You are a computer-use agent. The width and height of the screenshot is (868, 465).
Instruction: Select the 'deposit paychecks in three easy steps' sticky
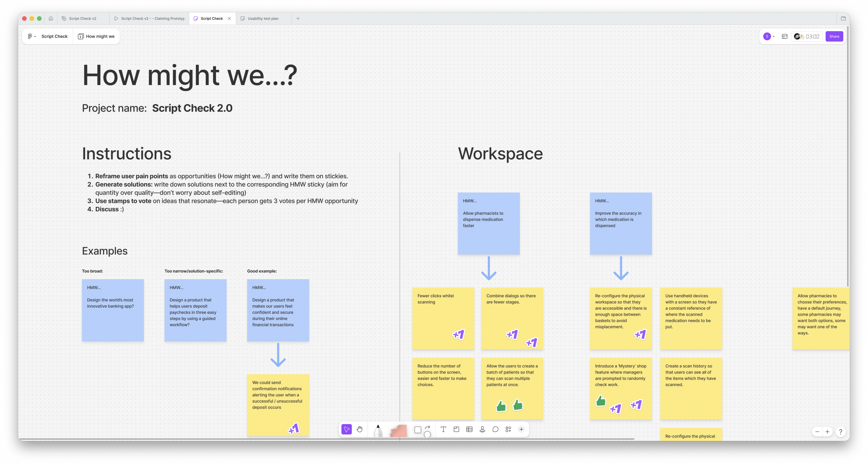[x=195, y=310]
